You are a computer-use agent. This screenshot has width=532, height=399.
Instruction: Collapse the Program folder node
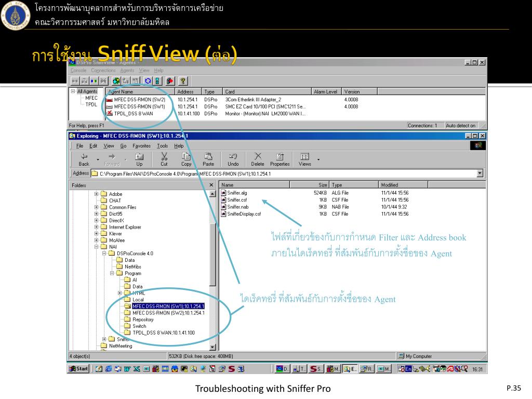(x=112, y=273)
